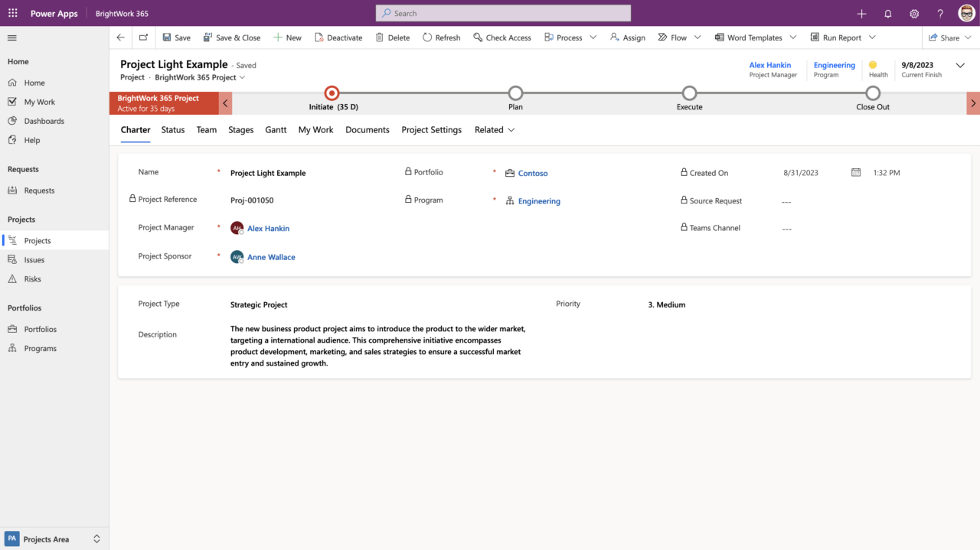Image resolution: width=980 pixels, height=550 pixels.
Task: Switch to the Gantt tab
Action: pyautogui.click(x=276, y=129)
